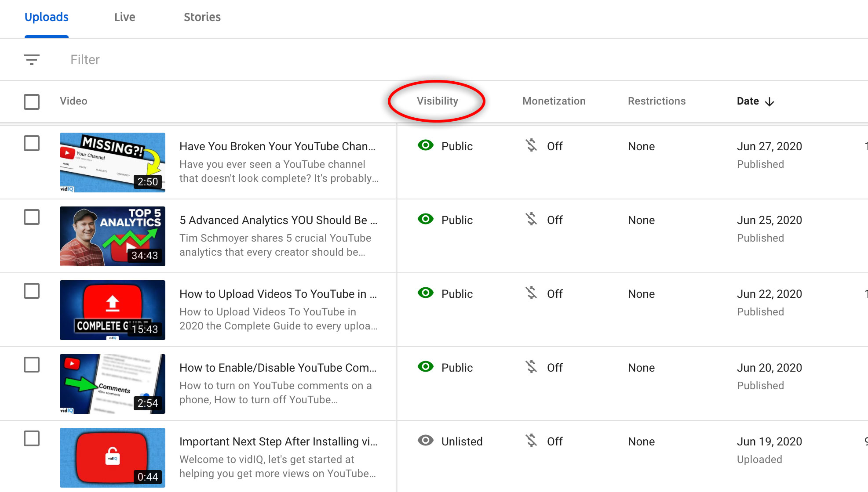868x492 pixels.
Task: Sort by Visibility column header
Action: [437, 101]
